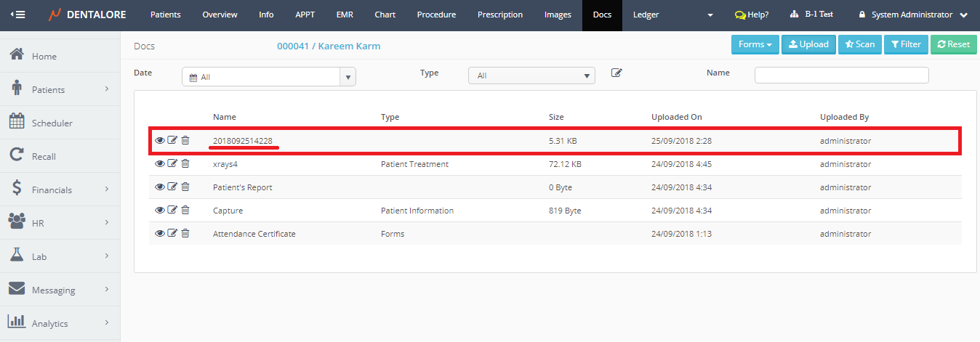The image size is (980, 342).
Task: Delete the Attendance Certificate document
Action: pos(185,234)
